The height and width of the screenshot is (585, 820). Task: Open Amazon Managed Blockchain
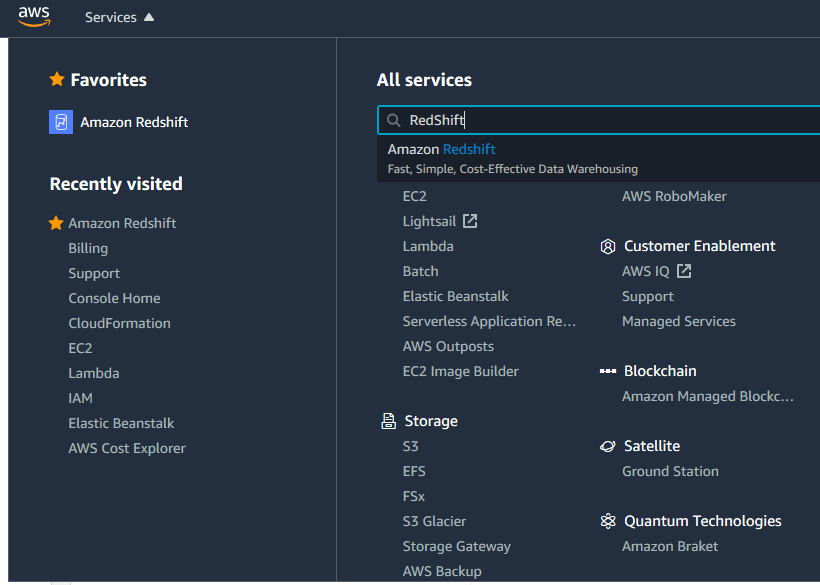pyautogui.click(x=708, y=397)
